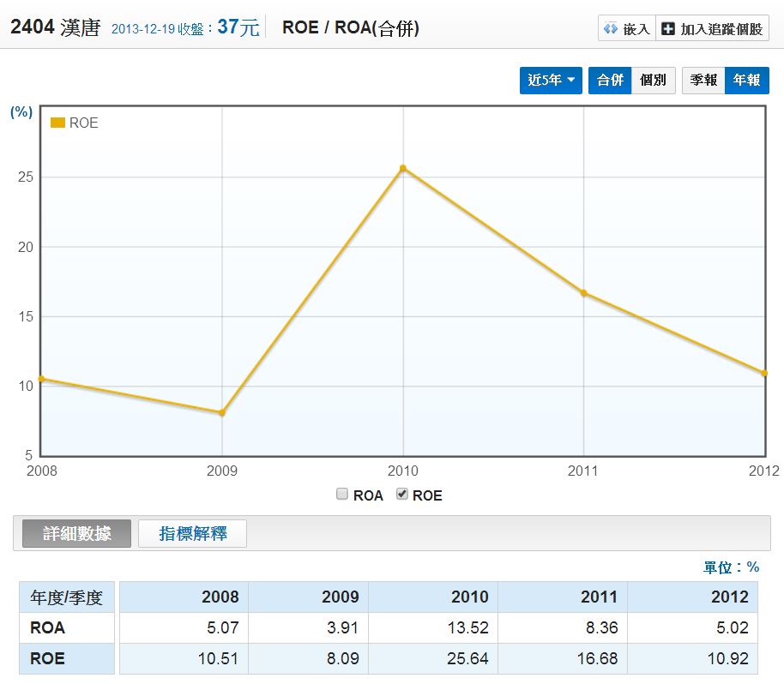Select 年報 annual report view
Screen dimensions: 784x684
coord(746,80)
